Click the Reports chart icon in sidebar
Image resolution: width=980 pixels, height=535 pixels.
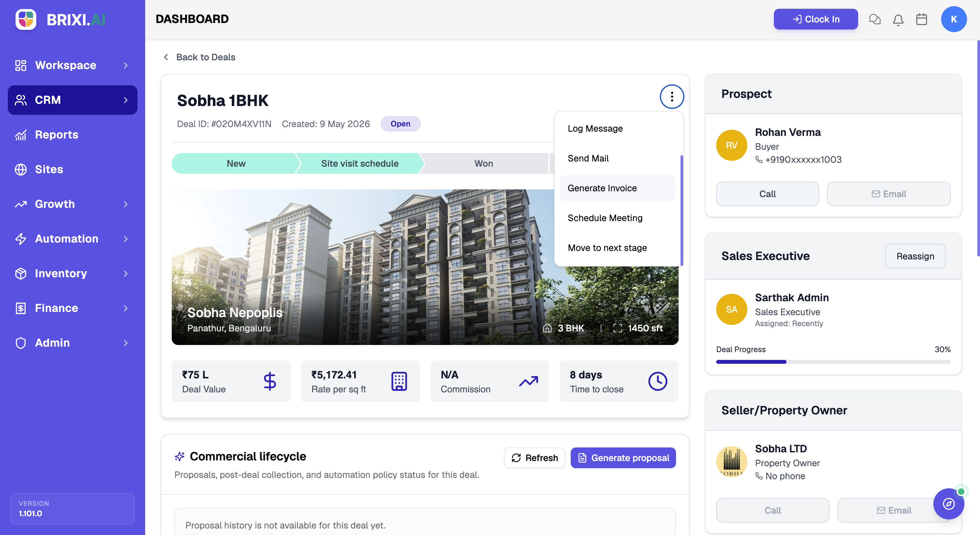point(20,135)
